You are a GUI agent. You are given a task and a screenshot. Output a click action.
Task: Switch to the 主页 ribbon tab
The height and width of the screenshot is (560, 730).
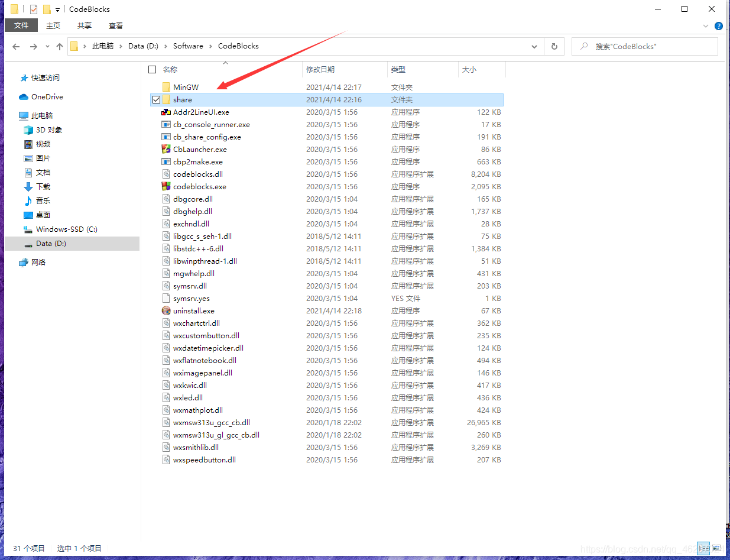point(53,25)
